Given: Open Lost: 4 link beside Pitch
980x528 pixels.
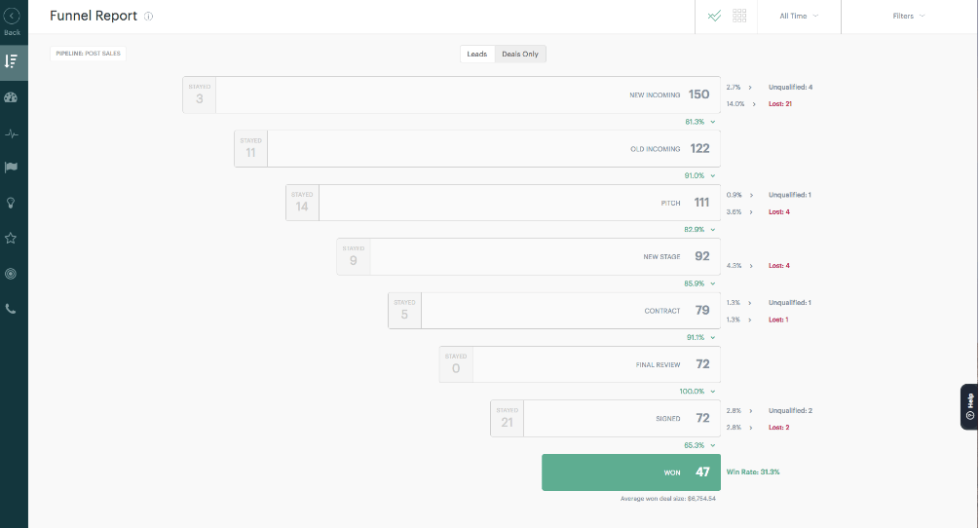Looking at the screenshot, I should coord(779,212).
